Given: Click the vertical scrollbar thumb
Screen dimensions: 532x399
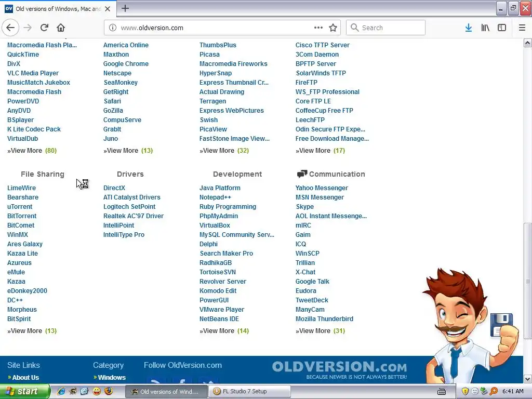Looking at the screenshot, I should [527, 281].
